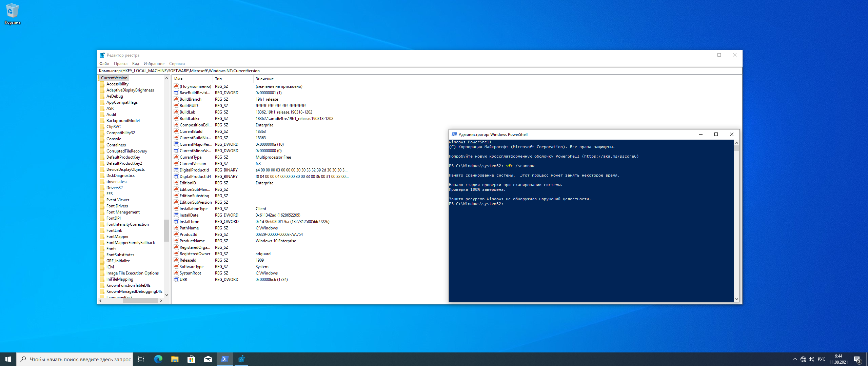Viewport: 868px width, 366px height.
Task: Sort by the Значение column header
Action: 302,79
